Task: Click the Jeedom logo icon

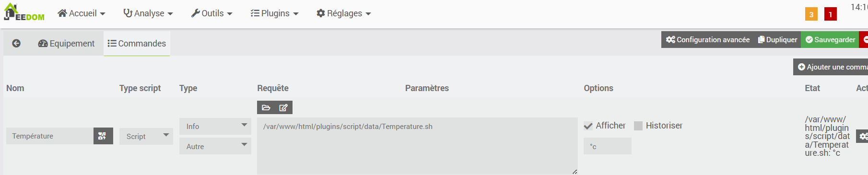Action: click(24, 12)
